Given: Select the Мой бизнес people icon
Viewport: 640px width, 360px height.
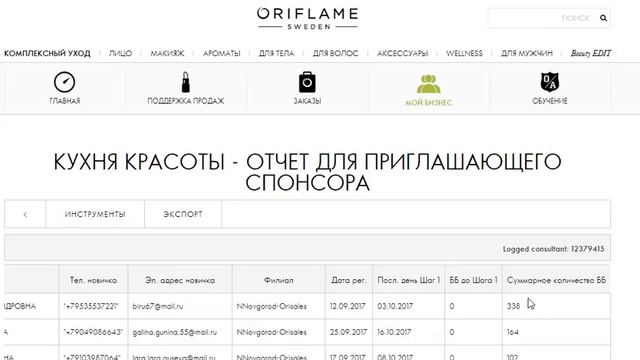Looking at the screenshot, I should coord(428,84).
